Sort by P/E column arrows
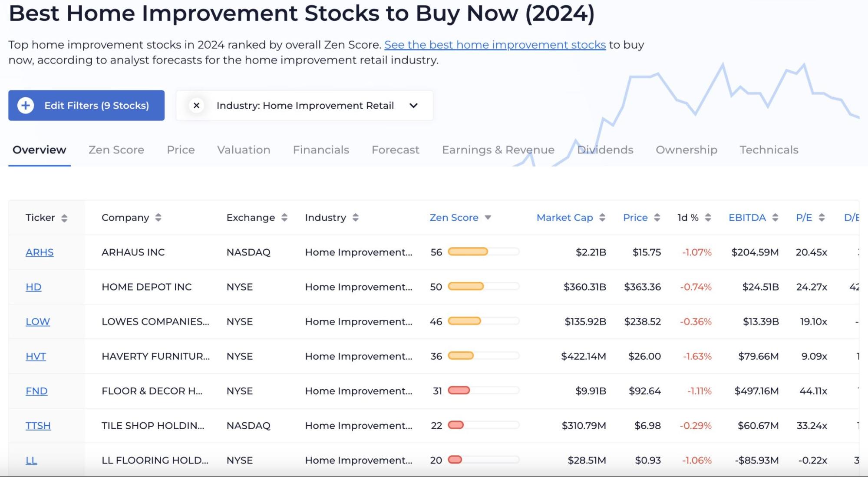 (822, 218)
